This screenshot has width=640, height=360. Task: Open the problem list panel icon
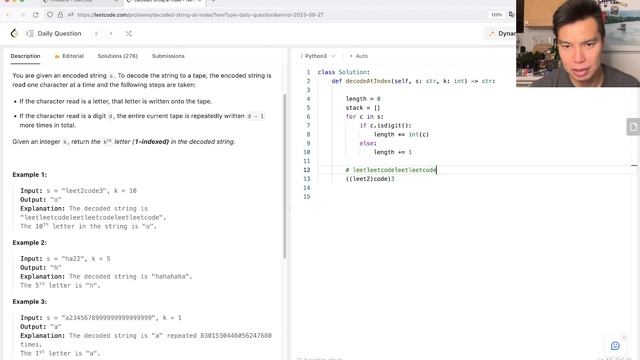[30, 33]
